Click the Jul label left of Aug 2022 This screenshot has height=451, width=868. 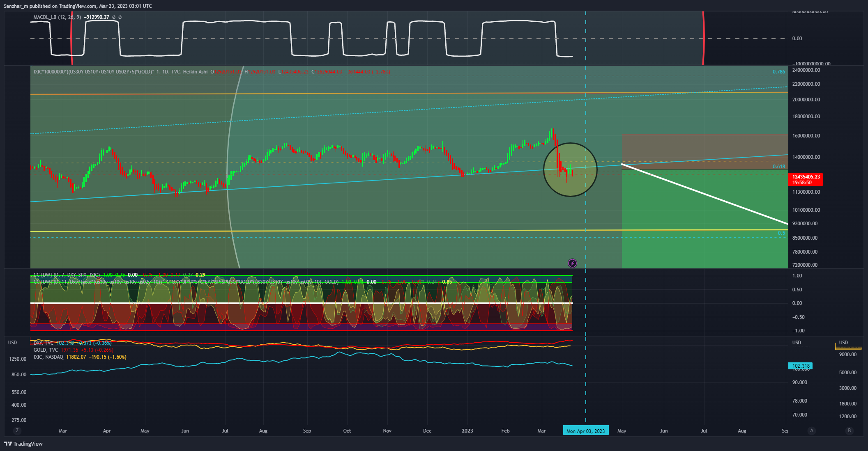tap(225, 431)
